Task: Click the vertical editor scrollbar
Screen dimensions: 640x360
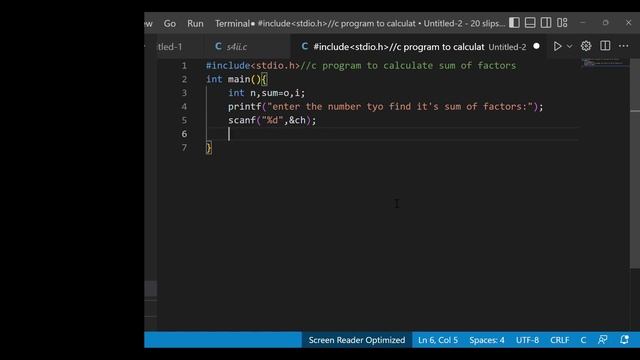Action: point(635,163)
